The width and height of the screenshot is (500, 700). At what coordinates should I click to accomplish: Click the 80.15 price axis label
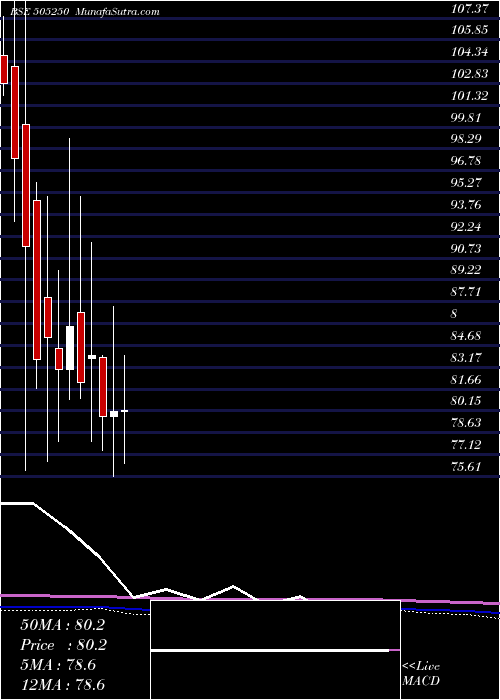coord(467,401)
